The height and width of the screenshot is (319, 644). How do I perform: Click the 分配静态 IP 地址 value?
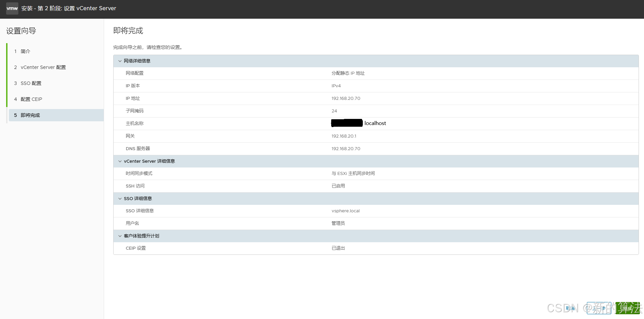pos(348,73)
